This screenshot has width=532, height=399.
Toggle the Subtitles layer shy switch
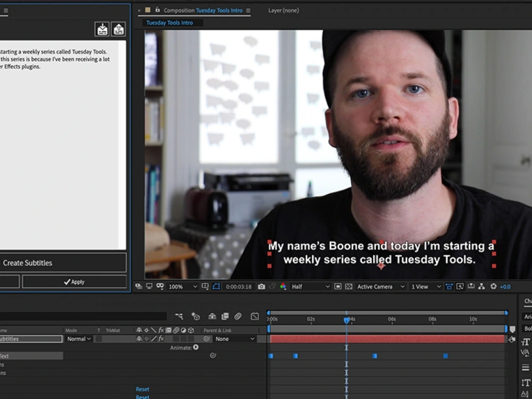tap(139, 338)
